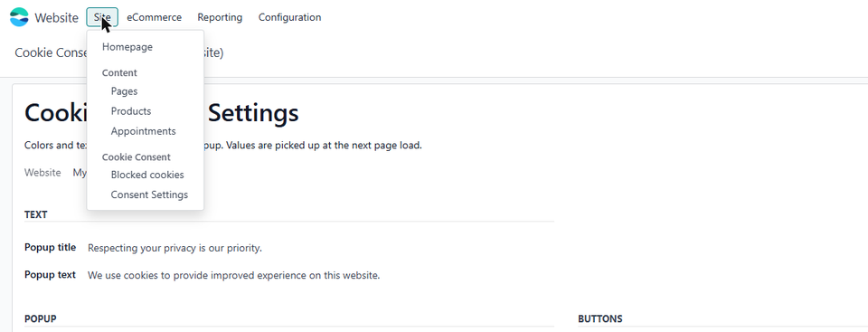Open the Configuration menu
This screenshot has height=332, width=868.
(289, 17)
